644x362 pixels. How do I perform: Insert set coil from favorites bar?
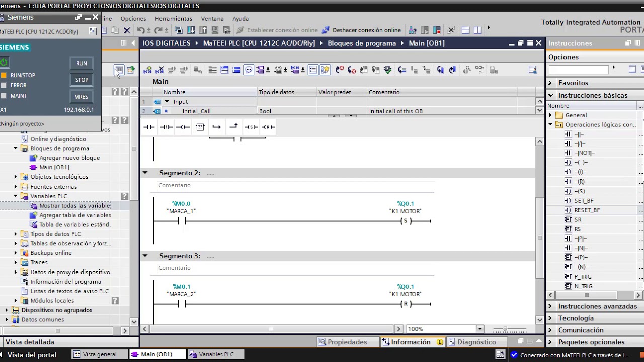click(251, 127)
